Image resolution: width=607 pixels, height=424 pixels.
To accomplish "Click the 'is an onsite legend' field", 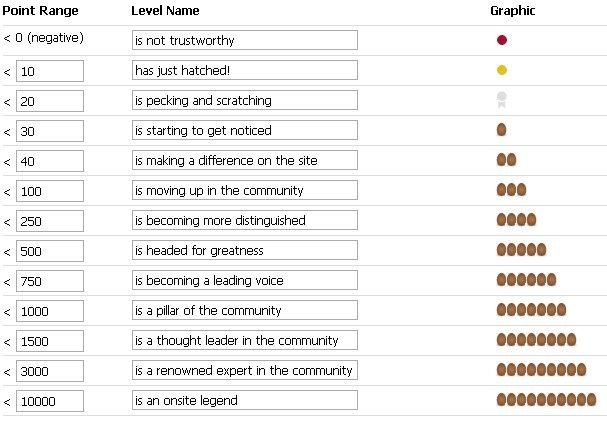I will click(244, 401).
